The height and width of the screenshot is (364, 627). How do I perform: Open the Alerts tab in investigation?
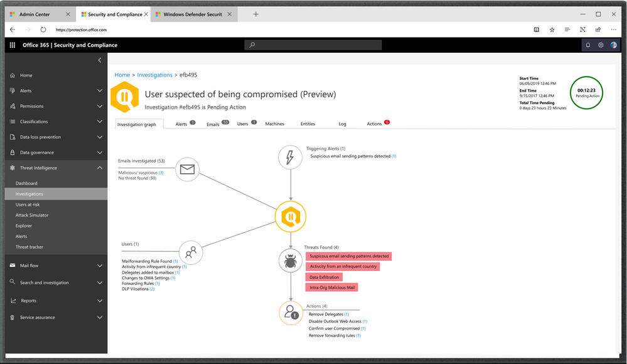click(x=181, y=124)
